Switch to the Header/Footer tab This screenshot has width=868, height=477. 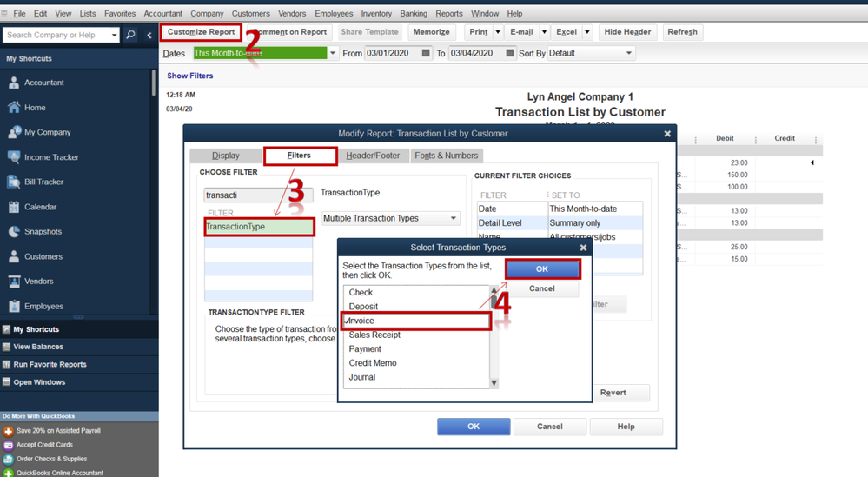click(x=373, y=156)
